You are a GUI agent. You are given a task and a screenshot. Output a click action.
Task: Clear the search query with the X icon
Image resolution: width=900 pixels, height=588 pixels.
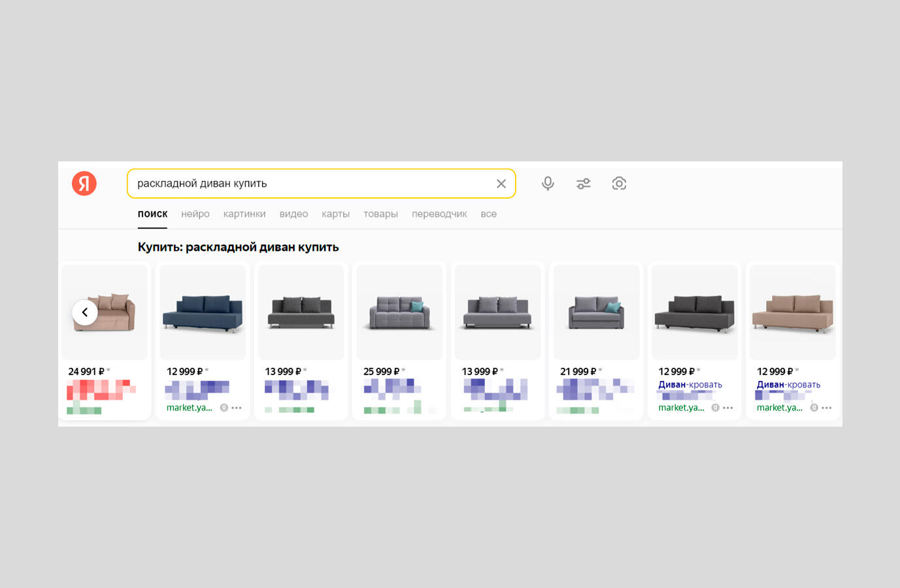[x=501, y=184]
